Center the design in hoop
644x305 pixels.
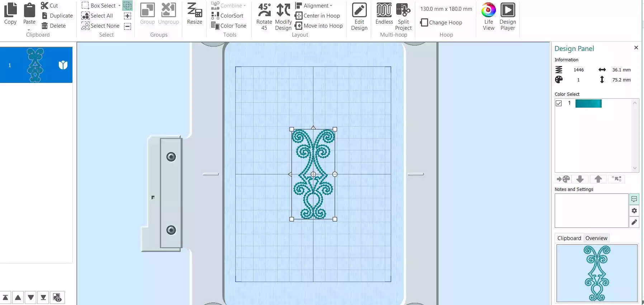pyautogui.click(x=317, y=15)
